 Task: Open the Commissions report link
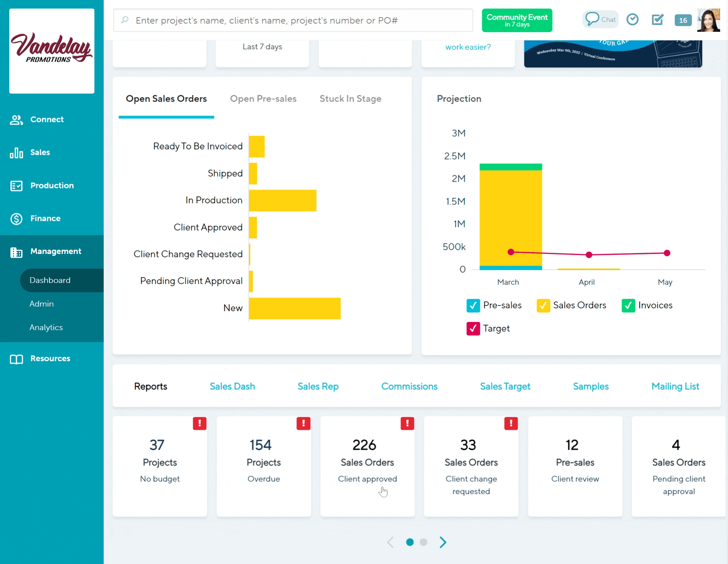coord(410,386)
